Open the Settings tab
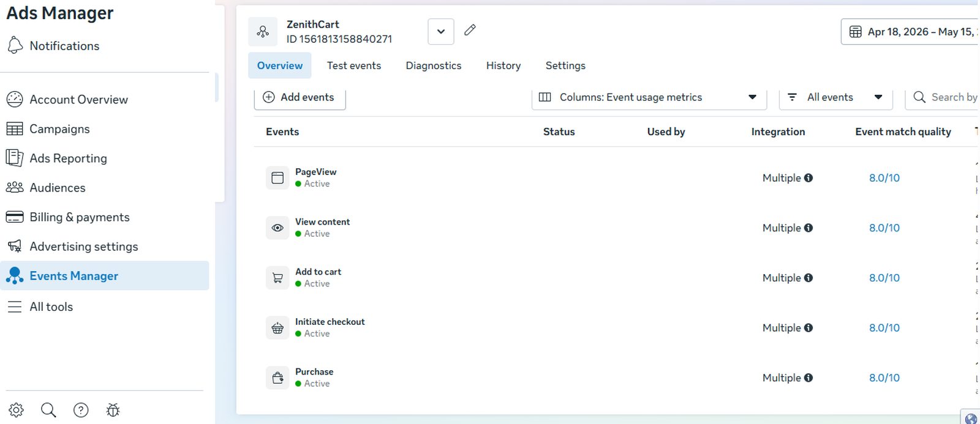Viewport: 980px width, 424px height. coord(565,65)
